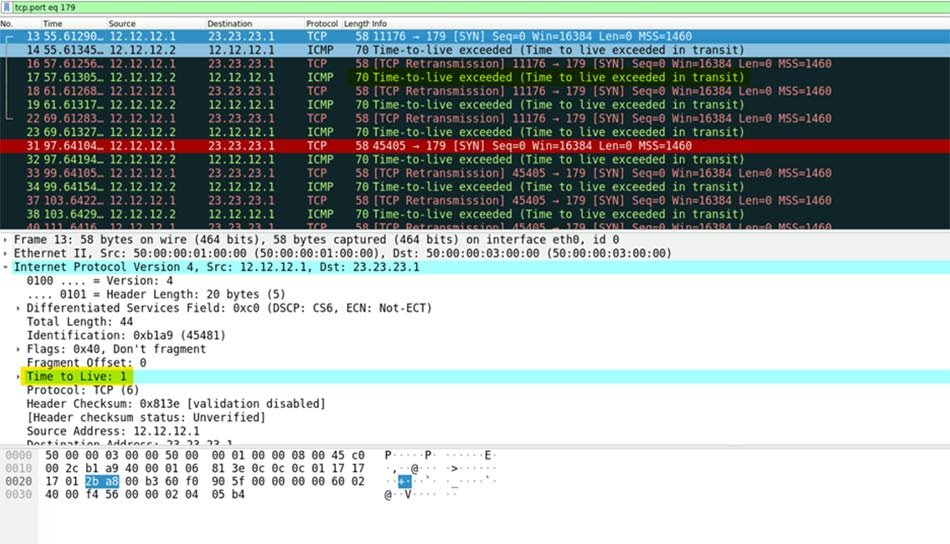
Task: Expand the Flags: 0x40 Don't fragment node
Action: [x=18, y=349]
